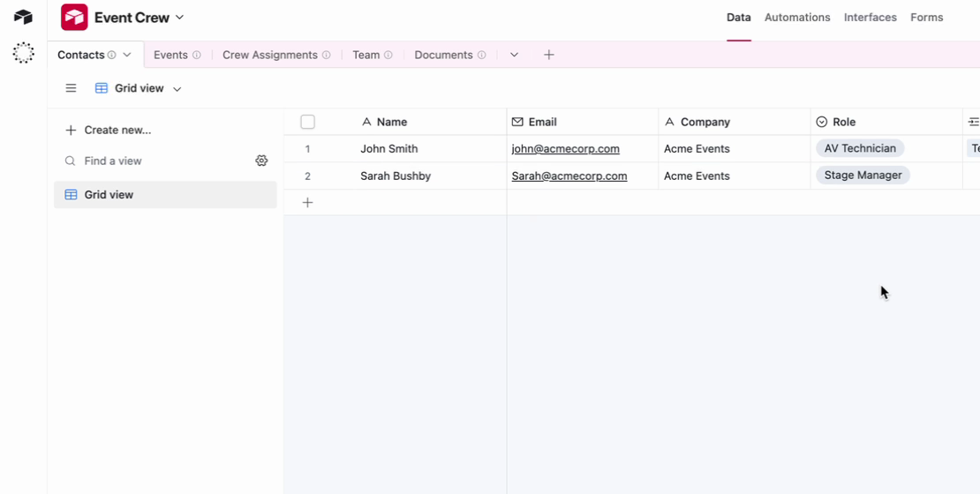Click the text-type icon in Name header
980x494 pixels.
pyautogui.click(x=367, y=122)
